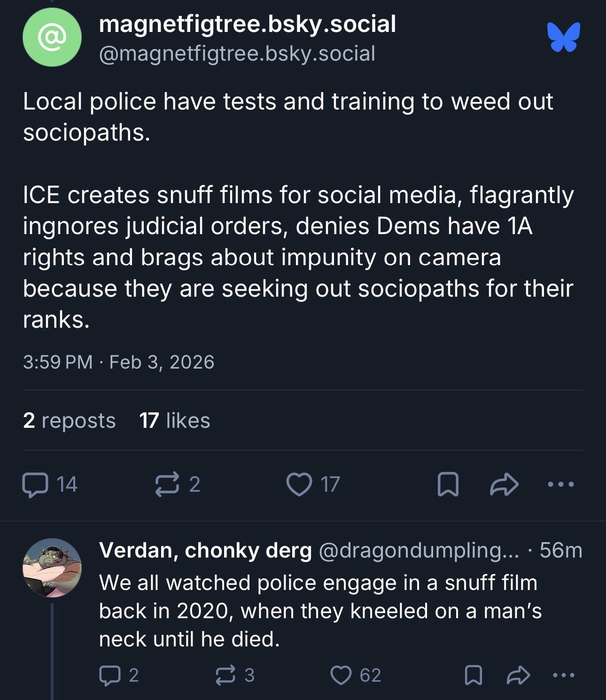View the 2 reposts list
The width and height of the screenshot is (606, 700).
point(69,420)
